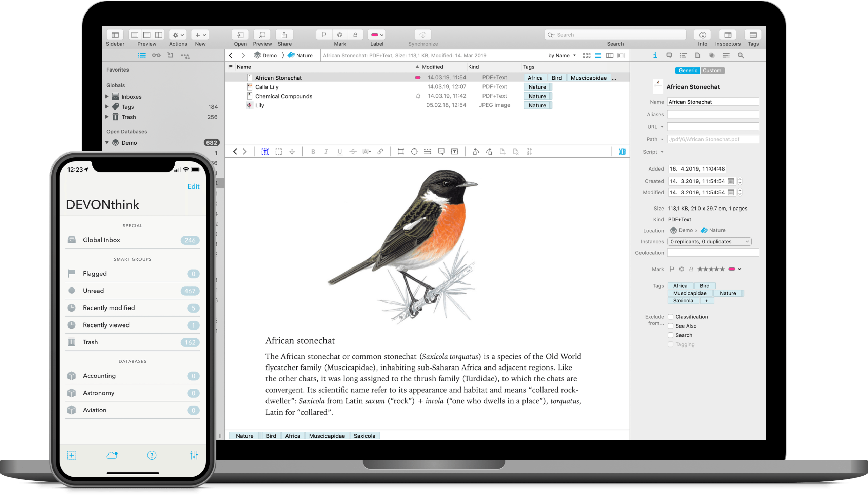Add a rectangle annotation with square tool
Viewport: 868px width, 496px height.
point(401,152)
